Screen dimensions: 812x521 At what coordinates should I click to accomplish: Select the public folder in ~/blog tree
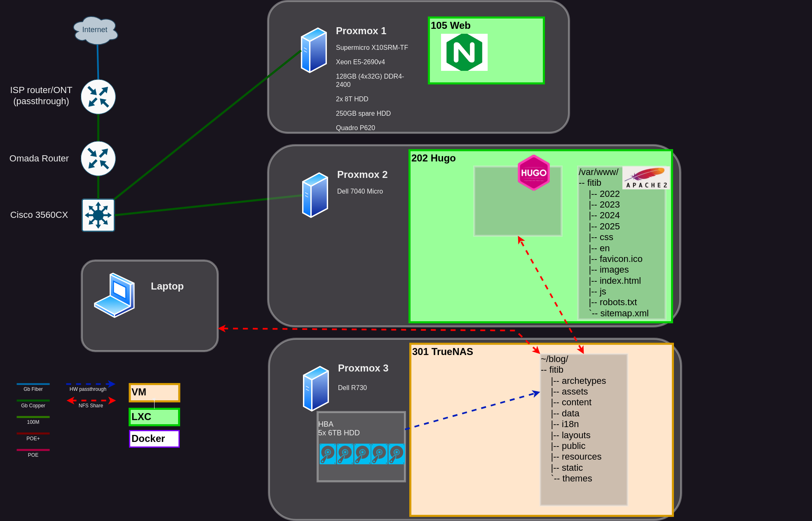(573, 446)
